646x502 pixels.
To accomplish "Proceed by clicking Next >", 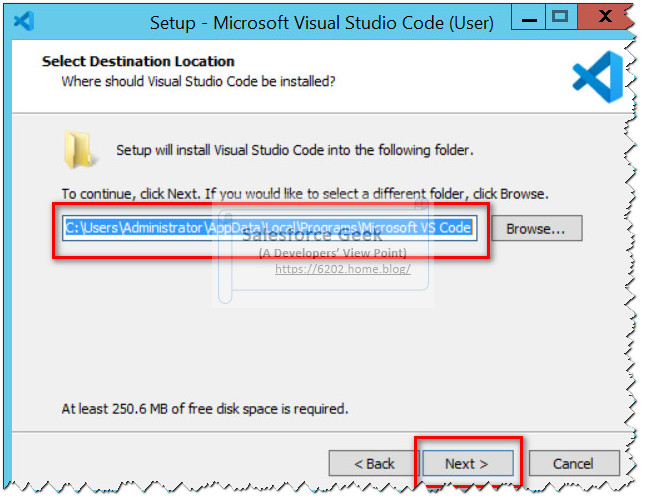I will coord(467,464).
